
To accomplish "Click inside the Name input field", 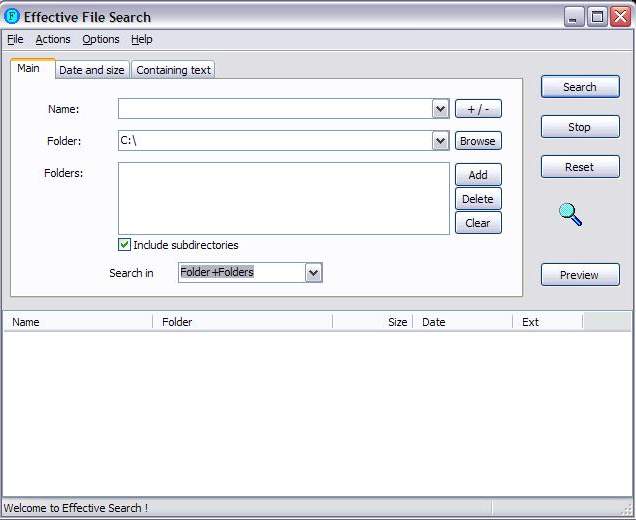I will pyautogui.click(x=275, y=109).
